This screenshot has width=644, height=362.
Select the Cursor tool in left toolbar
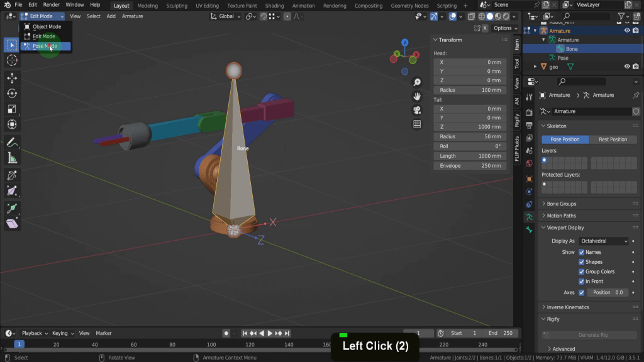pyautogui.click(x=12, y=60)
